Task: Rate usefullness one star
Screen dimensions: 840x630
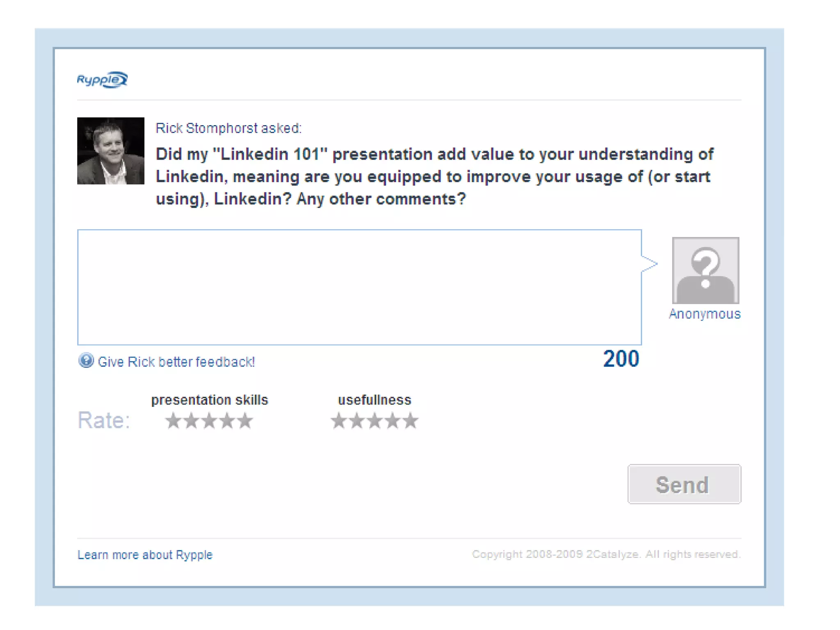Action: [x=339, y=421]
